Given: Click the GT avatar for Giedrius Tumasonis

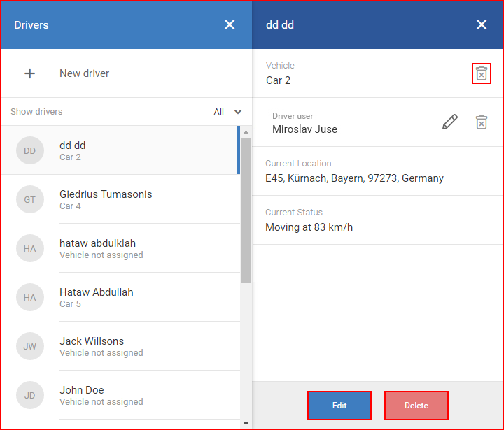Looking at the screenshot, I should pos(30,199).
